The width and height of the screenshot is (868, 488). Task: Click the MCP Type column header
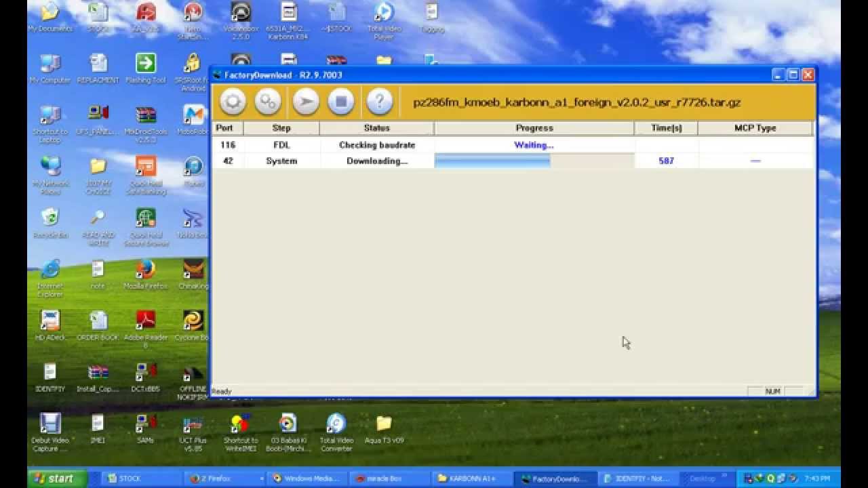point(755,128)
